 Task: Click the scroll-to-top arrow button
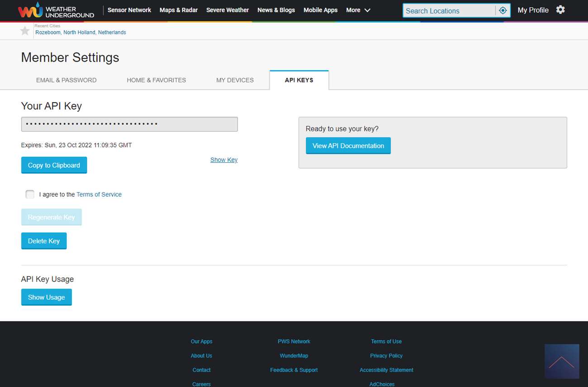point(562,361)
